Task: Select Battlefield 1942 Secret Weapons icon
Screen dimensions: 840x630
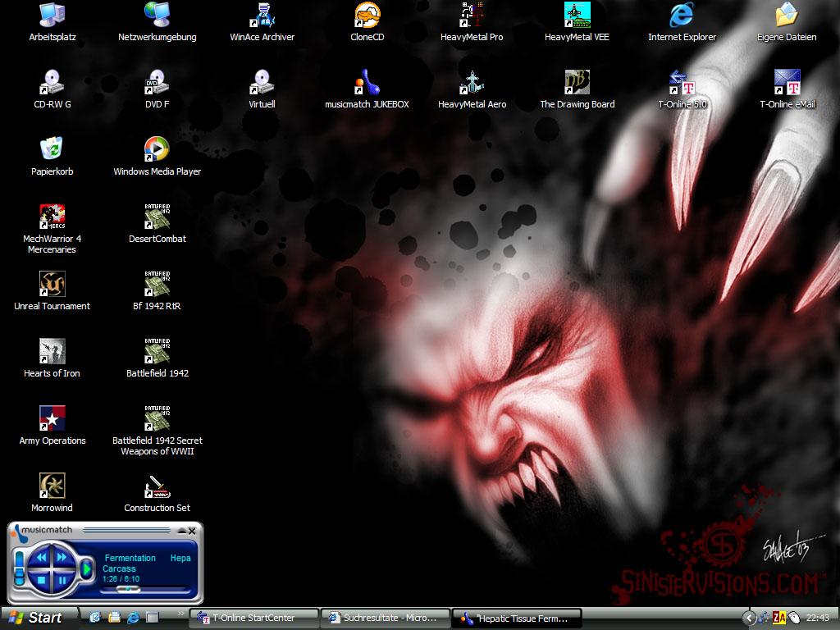Action: click(157, 431)
